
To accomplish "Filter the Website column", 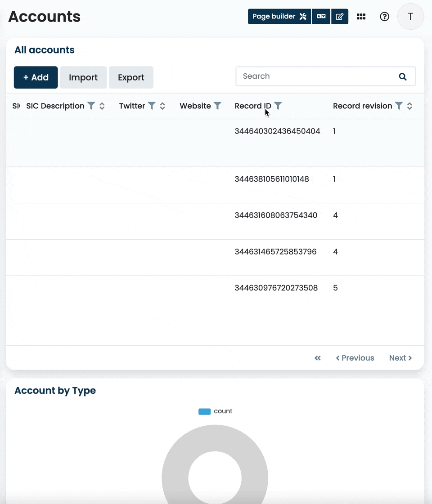I will [217, 106].
